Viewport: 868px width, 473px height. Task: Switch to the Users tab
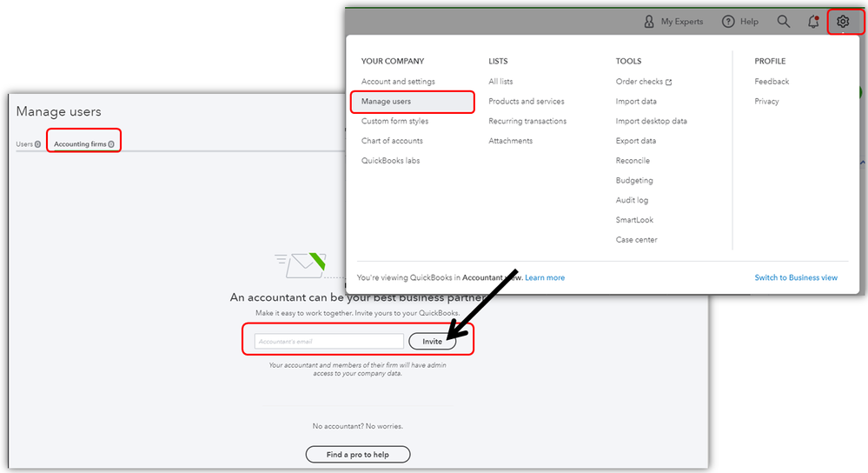pos(28,144)
